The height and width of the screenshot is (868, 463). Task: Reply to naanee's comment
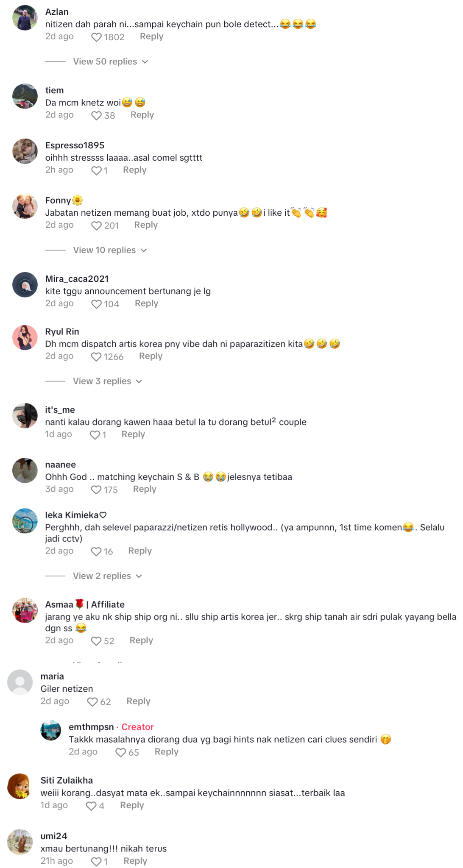coord(144,490)
